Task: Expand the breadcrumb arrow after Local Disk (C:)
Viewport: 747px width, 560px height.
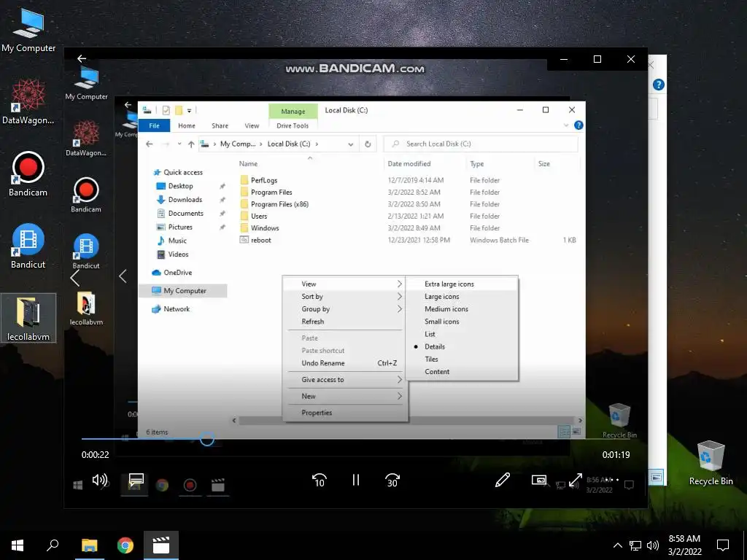Action: [x=317, y=144]
